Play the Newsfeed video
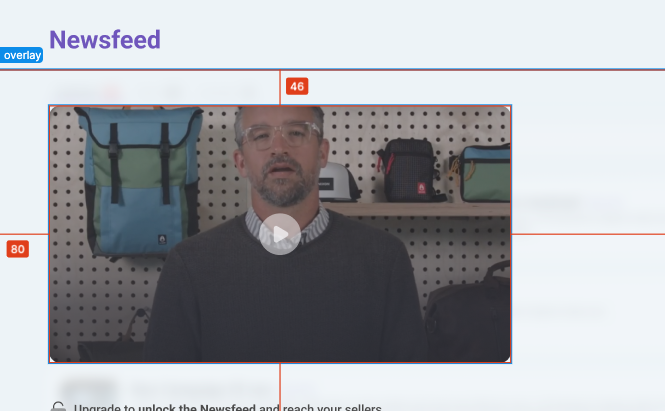The width and height of the screenshot is (665, 411). [x=280, y=234]
